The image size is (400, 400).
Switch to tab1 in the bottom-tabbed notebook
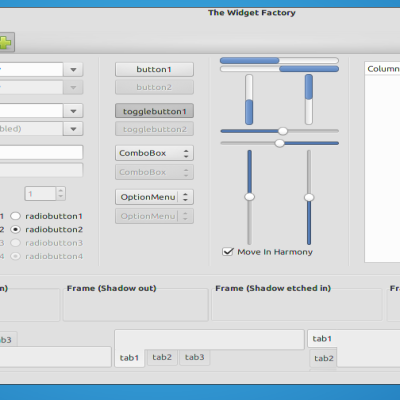129,358
